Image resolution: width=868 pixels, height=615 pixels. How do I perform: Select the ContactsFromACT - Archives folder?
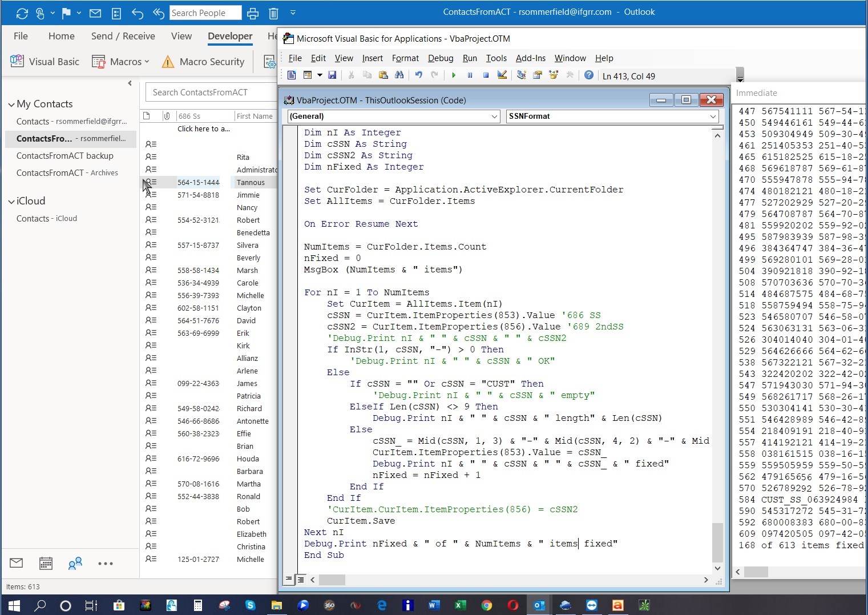[x=67, y=173]
